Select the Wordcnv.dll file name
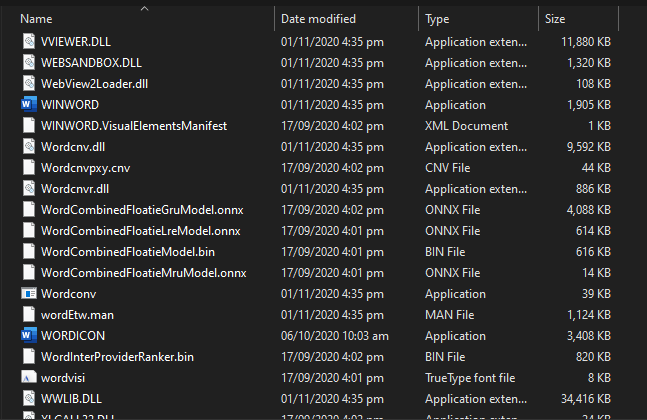647x420 pixels. pos(73,147)
